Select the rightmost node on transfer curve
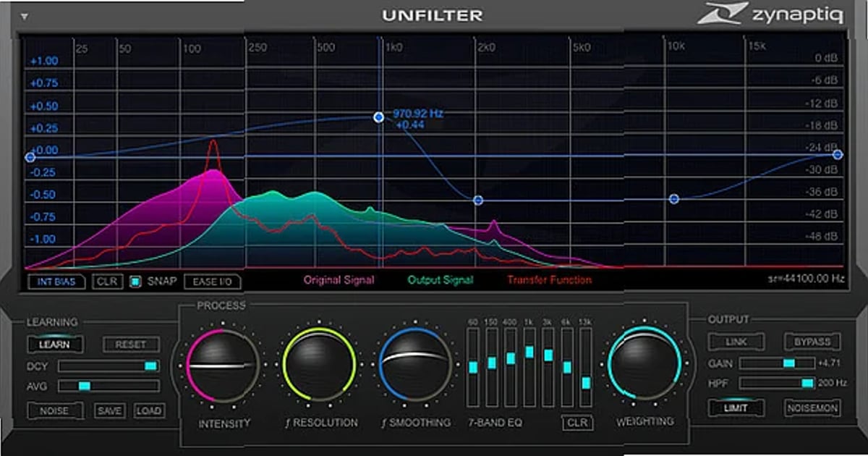This screenshot has height=456, width=868. 838,153
